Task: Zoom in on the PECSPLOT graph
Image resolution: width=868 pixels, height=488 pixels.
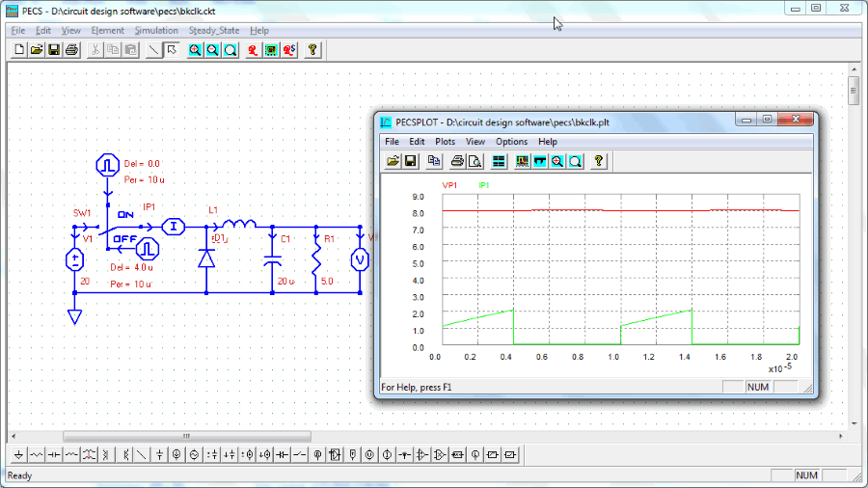Action: pos(557,161)
